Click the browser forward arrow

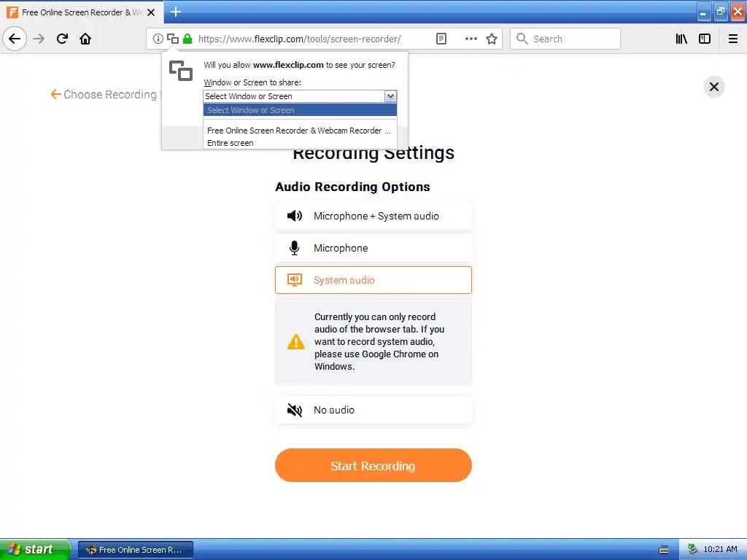[x=39, y=39]
